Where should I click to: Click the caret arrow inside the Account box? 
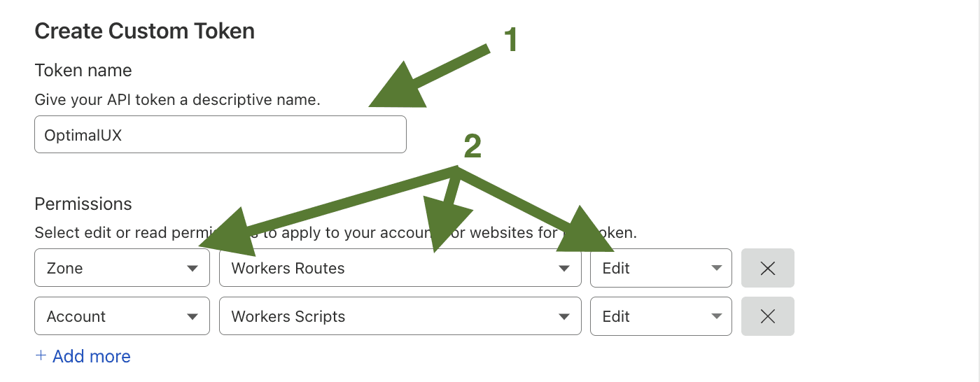point(192,317)
